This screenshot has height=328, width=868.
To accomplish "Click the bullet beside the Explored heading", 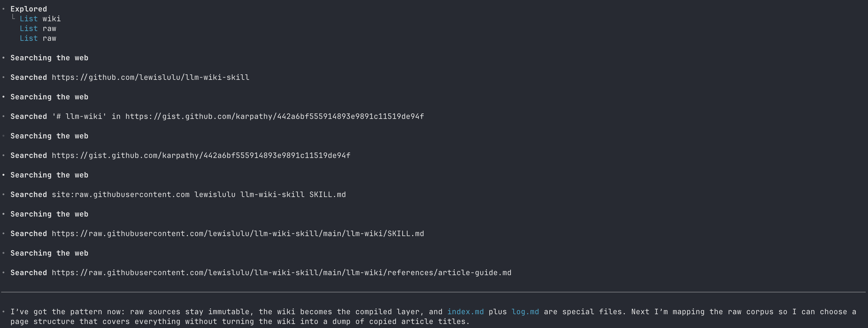I will (3, 9).
